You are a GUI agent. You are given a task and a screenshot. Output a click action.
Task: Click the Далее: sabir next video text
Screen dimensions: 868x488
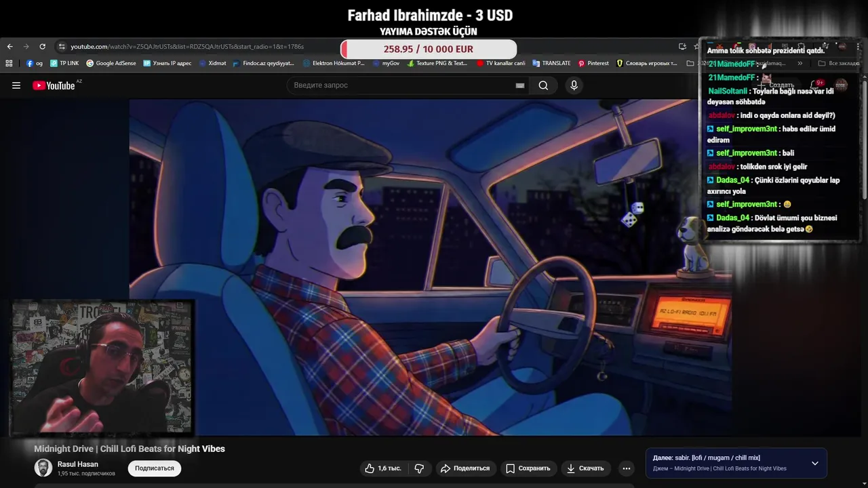click(x=707, y=457)
